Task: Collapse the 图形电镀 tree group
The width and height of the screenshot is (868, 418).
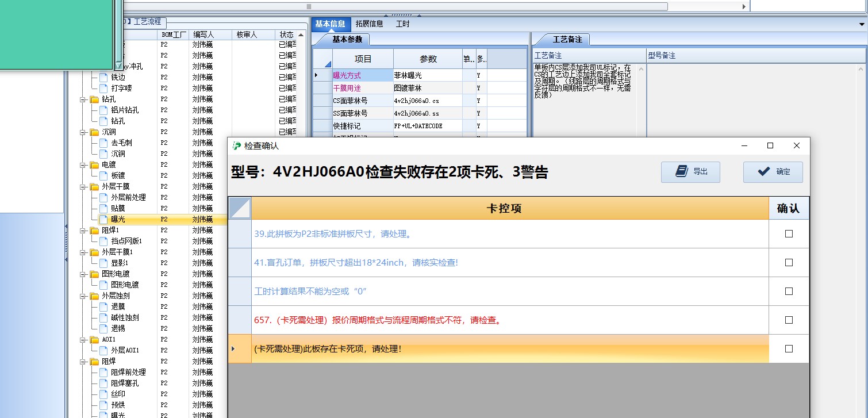Action: tap(82, 274)
